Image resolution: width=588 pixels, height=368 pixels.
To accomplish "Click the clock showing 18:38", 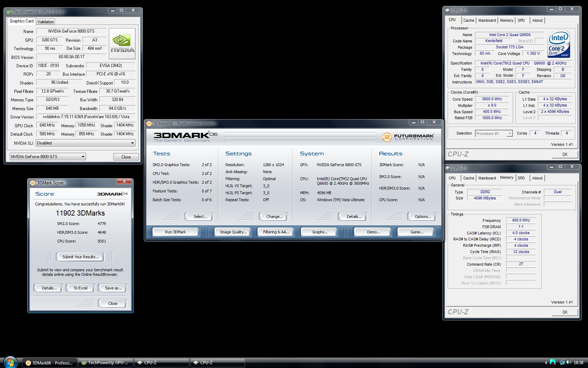I will (x=579, y=363).
